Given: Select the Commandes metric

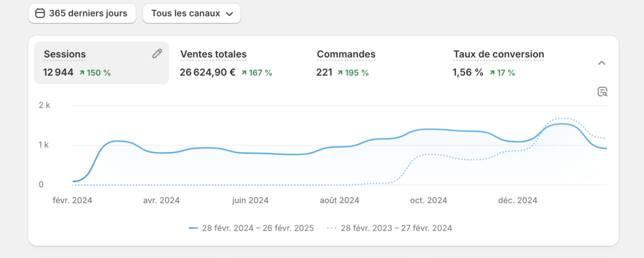Looking at the screenshot, I should [x=346, y=54].
